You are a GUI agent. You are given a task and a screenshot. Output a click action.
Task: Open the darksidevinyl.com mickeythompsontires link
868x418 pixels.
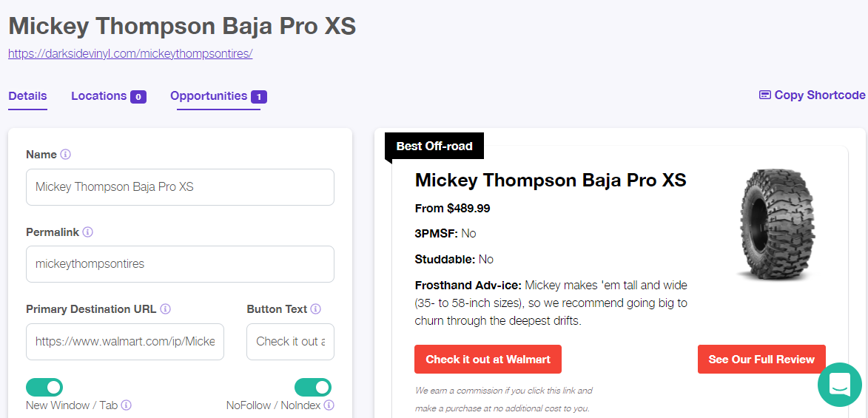pyautogui.click(x=130, y=54)
